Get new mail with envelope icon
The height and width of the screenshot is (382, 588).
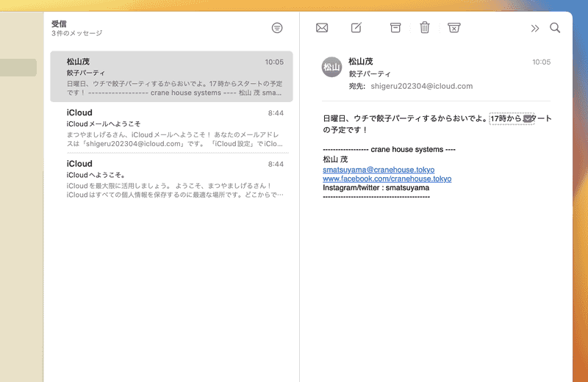(322, 28)
